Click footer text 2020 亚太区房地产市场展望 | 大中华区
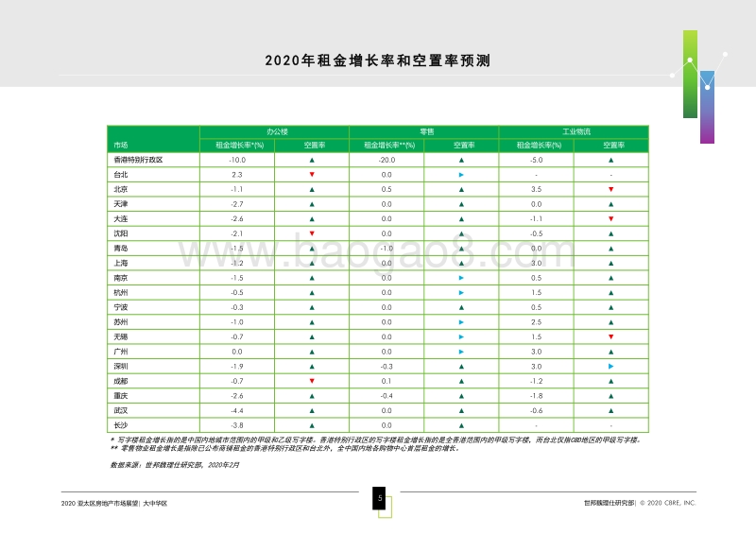Image resolution: width=756 pixels, height=534 pixels. (x=114, y=504)
